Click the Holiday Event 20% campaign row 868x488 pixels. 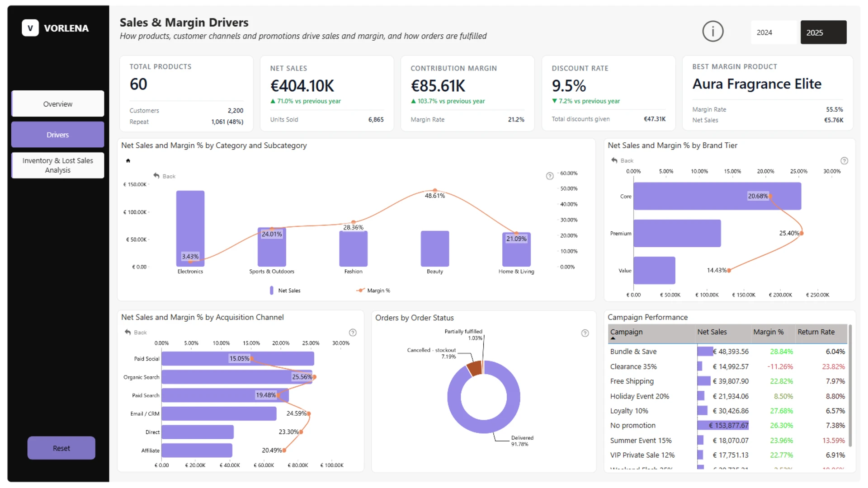[727, 396]
